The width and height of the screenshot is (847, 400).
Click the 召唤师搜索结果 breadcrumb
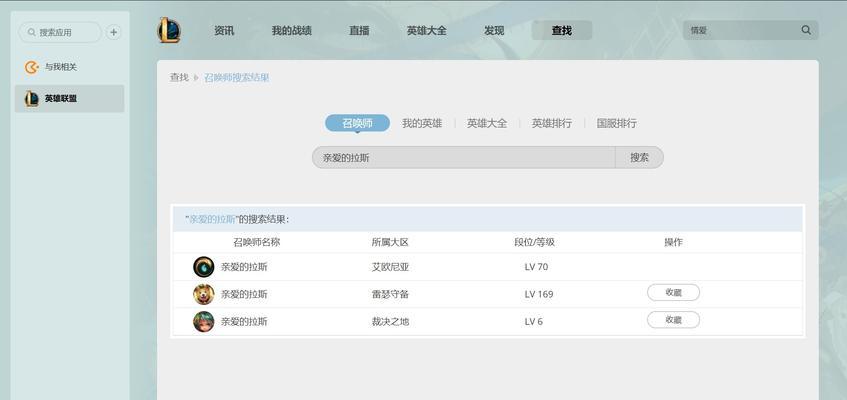237,78
